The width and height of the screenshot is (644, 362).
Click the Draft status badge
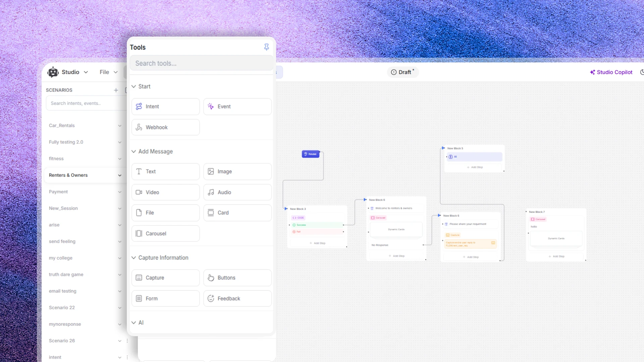[402, 72]
